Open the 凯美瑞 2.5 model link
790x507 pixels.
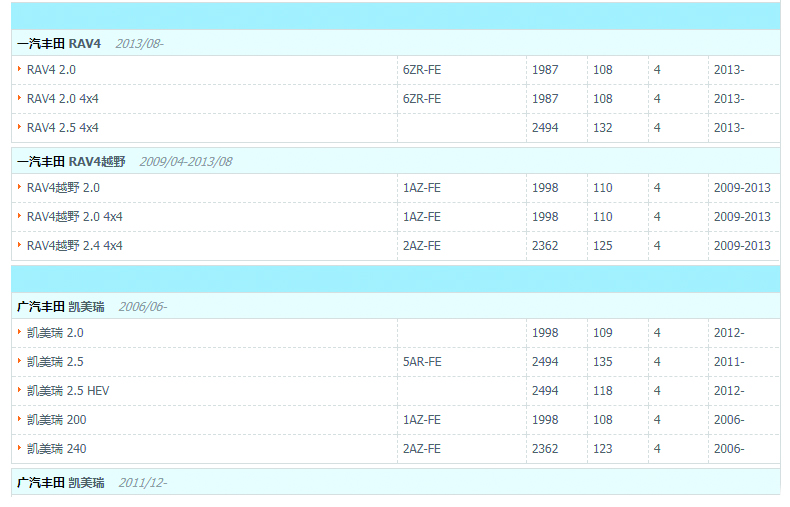[x=55, y=362]
